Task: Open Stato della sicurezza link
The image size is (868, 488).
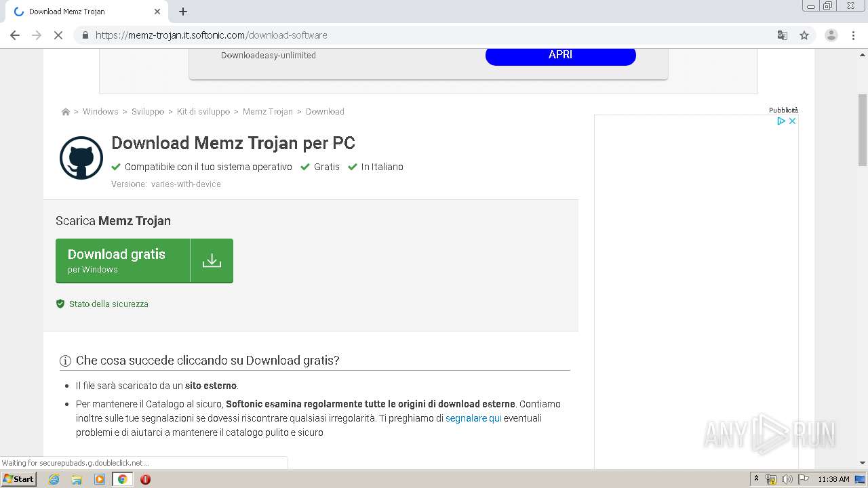Action: tap(108, 304)
